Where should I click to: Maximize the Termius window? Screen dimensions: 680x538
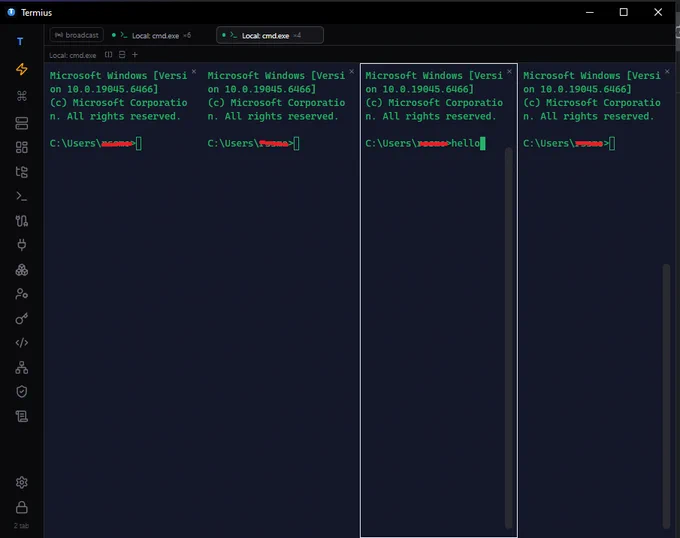(624, 12)
